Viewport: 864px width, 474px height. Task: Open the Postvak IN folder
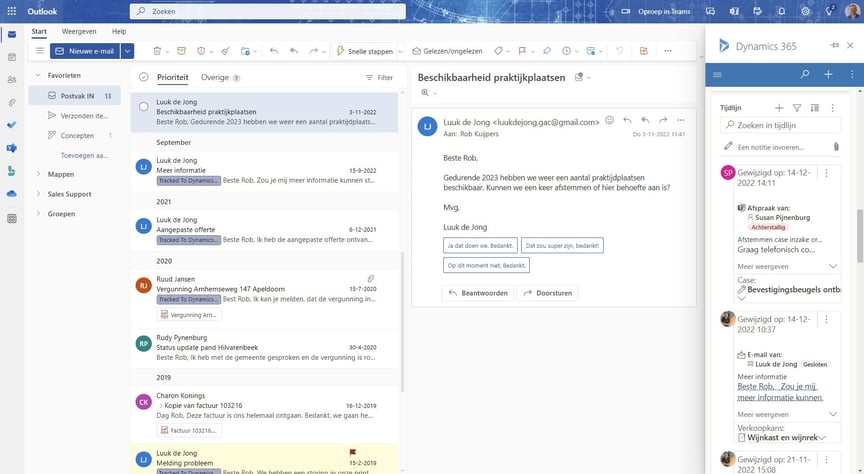point(75,95)
